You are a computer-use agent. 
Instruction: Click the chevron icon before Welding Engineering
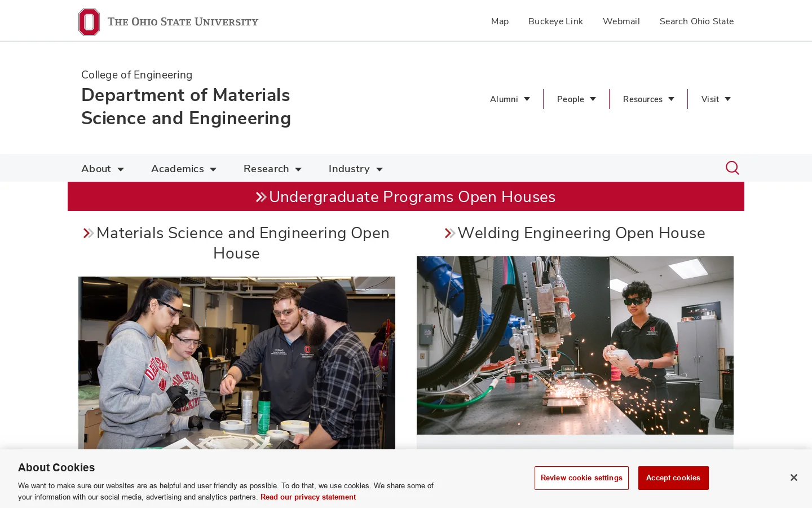point(450,233)
